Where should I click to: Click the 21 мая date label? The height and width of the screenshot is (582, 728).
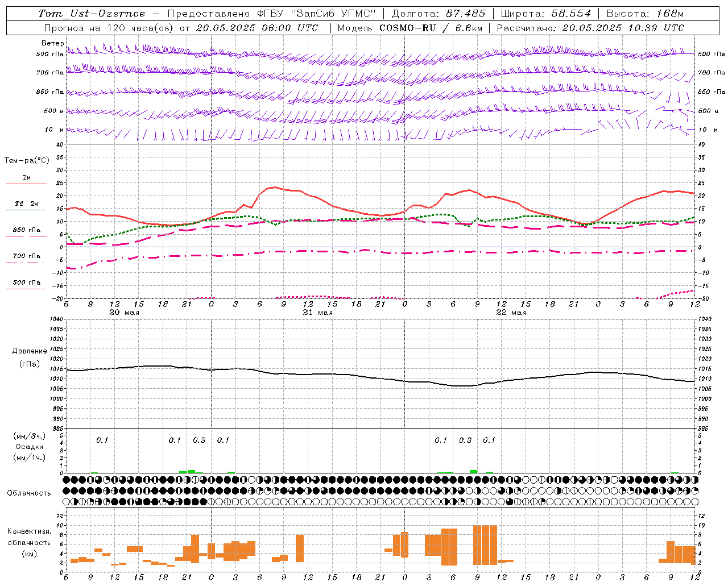tap(317, 313)
